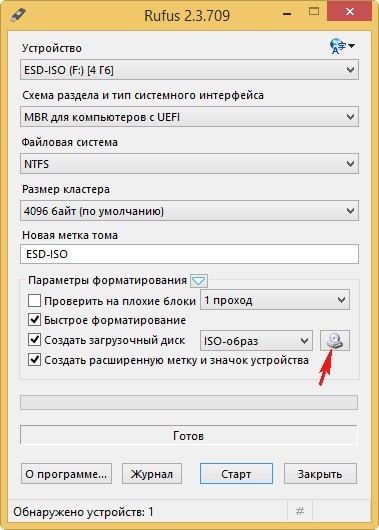Open the partition scheme dropdown MBR для компьютеров с UEFI
Screen dimensions: 379x530
[x=189, y=117]
